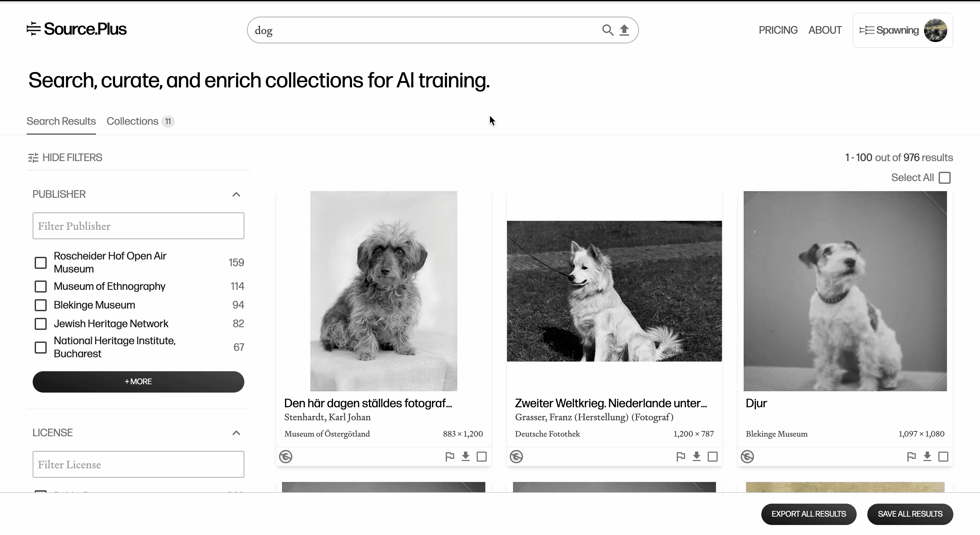Flag the 'Zweiter Weltkrieg' image for review
This screenshot has width=980, height=535.
tap(680, 457)
